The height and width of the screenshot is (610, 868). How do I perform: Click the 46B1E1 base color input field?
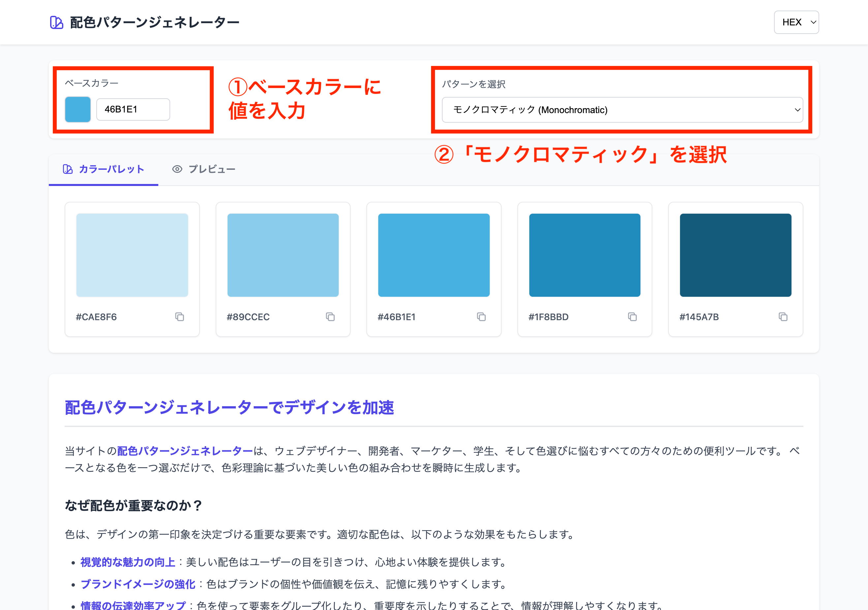coord(133,109)
